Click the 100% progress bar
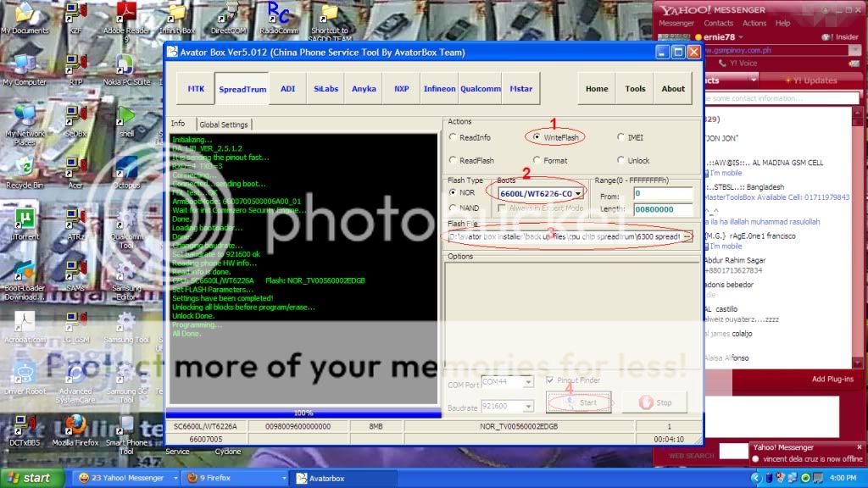This screenshot has width=868, height=488. click(x=303, y=413)
